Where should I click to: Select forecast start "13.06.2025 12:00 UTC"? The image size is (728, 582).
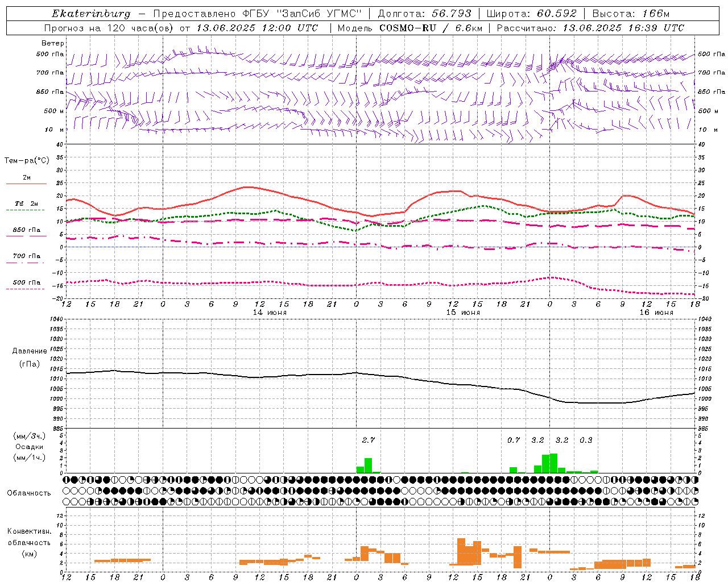[x=258, y=28]
